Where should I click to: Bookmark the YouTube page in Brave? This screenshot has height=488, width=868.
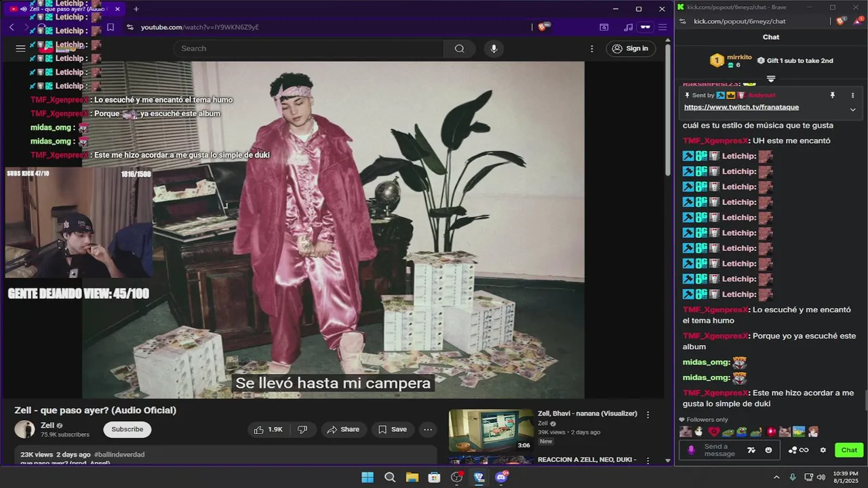point(111,27)
